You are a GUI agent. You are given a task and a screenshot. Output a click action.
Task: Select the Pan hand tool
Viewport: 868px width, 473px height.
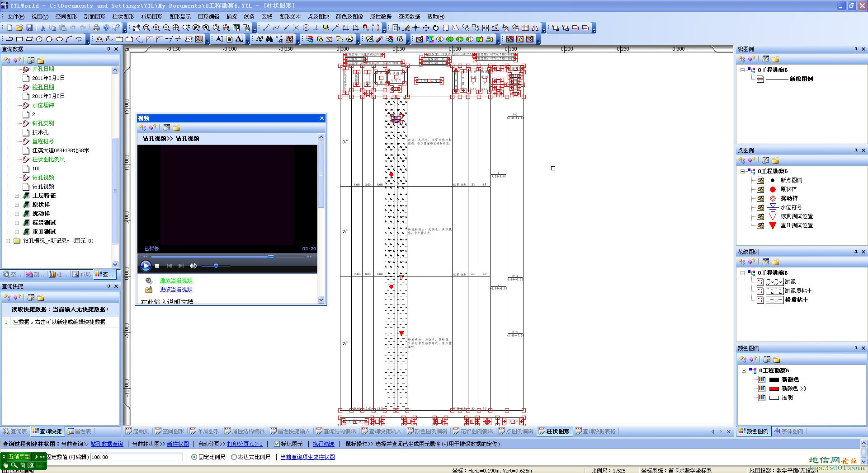pos(136,28)
